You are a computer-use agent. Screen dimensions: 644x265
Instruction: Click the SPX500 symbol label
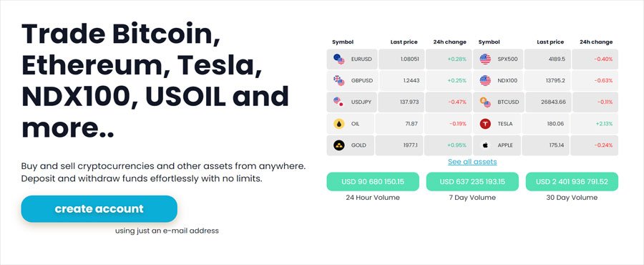tap(507, 59)
